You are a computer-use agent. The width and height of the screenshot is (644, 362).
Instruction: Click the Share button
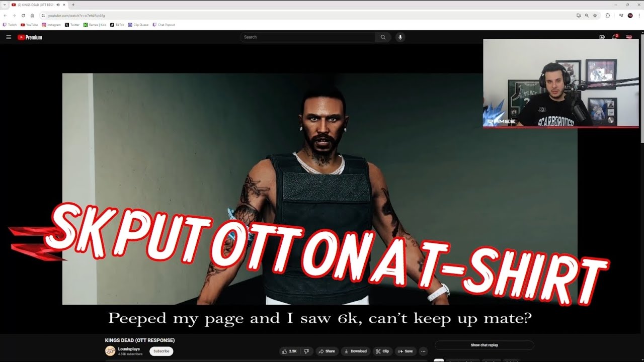(x=327, y=351)
